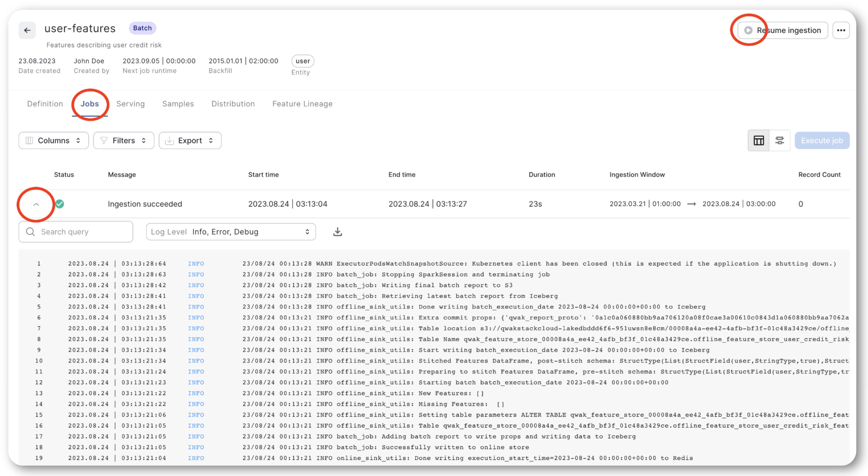
Task: Click into the Search query field
Action: coord(77,232)
